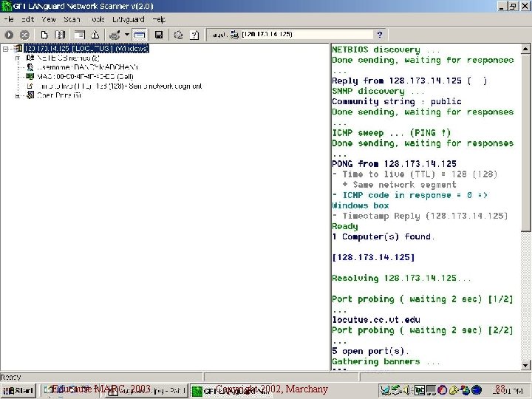Click 'locutus.cc.vt.edu' in the output log
Viewport: 532px width, 399px height.
point(376,320)
